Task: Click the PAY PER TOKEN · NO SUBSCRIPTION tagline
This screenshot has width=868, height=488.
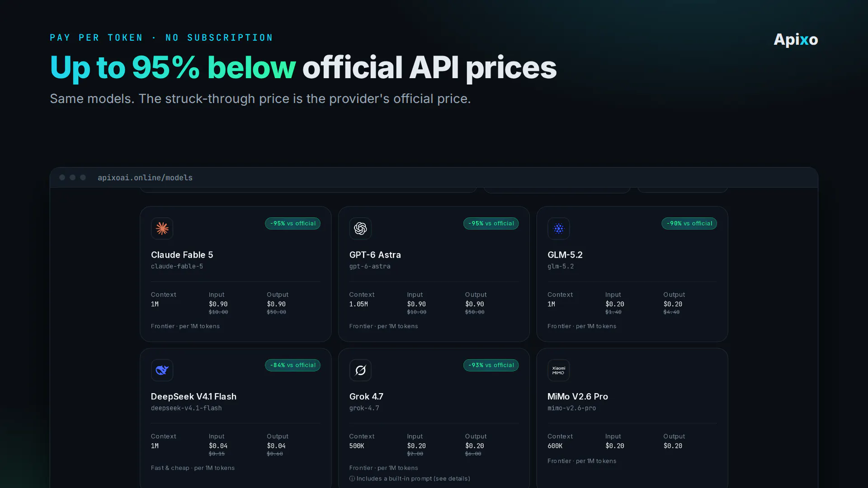Action: pos(161,38)
